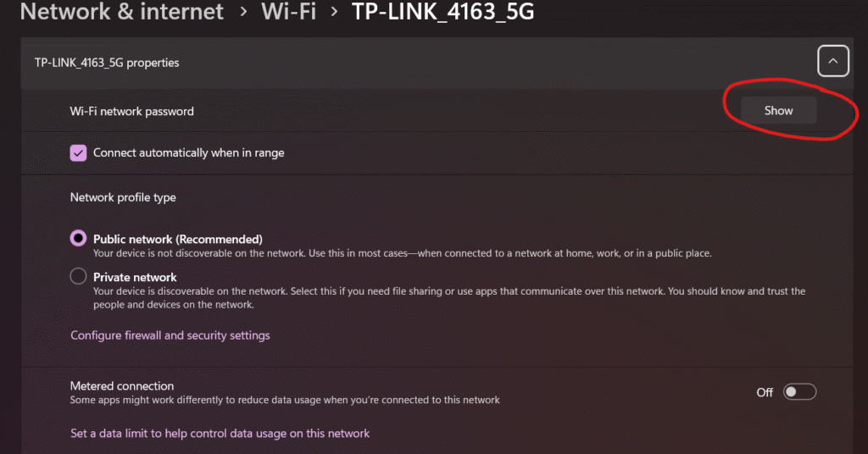Select the Public network (Recommended) radio button

(79, 239)
